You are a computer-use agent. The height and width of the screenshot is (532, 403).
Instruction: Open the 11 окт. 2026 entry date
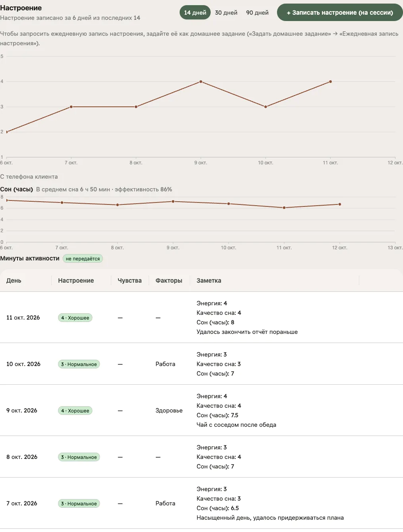[x=23, y=318]
